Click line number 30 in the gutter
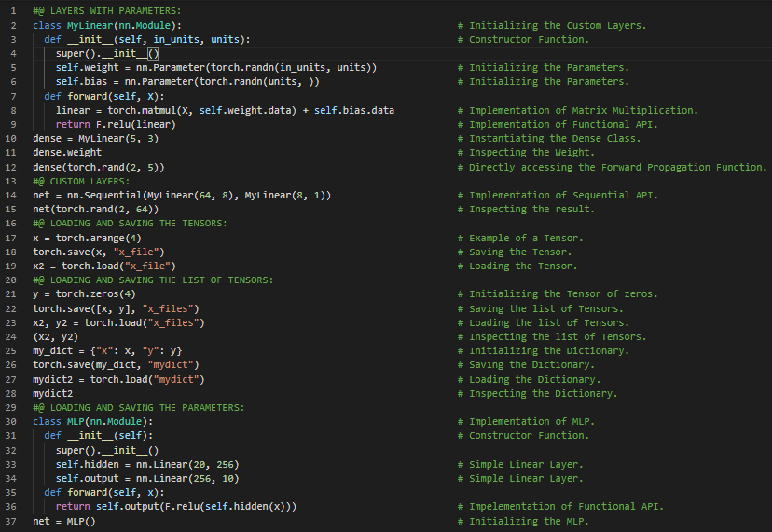This screenshot has width=772, height=532. (x=12, y=421)
